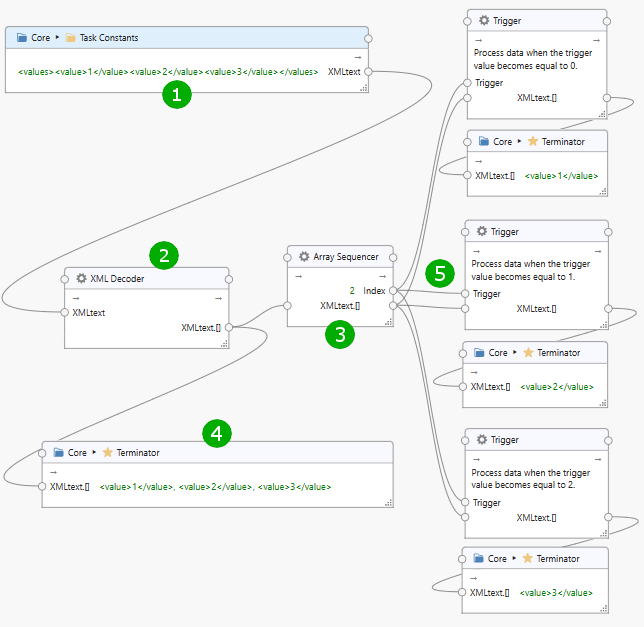Click the gear icon on XML Decoder
The width and height of the screenshot is (644, 627).
click(x=81, y=278)
